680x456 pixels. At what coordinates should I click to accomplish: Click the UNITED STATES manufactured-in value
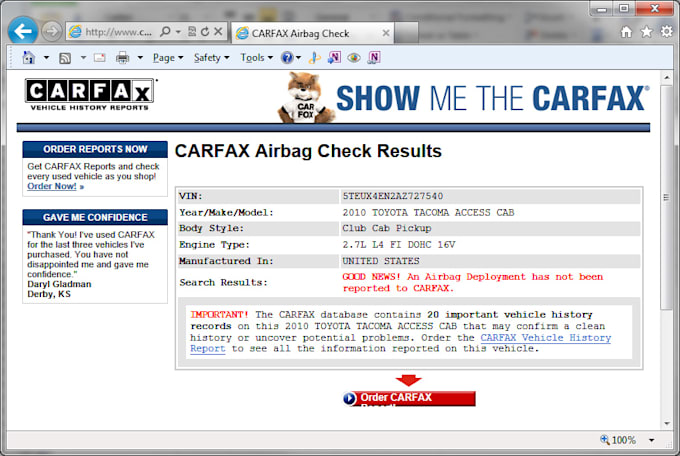click(381, 261)
